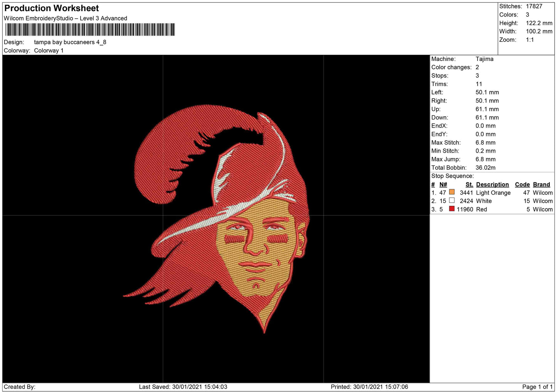Click the Page 1 of 1 indicator

[x=537, y=387]
